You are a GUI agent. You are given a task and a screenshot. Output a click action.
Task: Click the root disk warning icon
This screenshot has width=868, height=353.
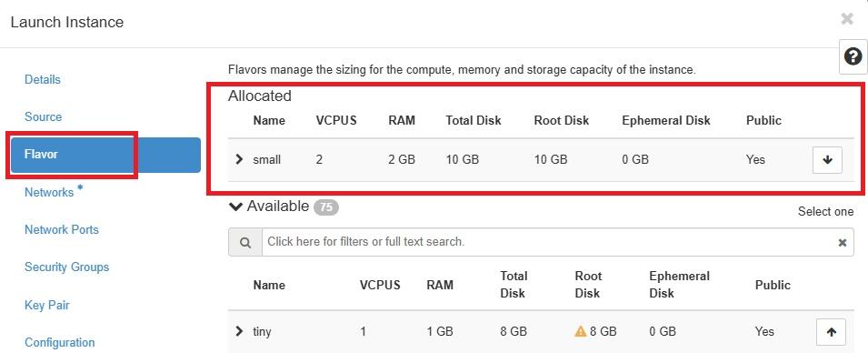pos(580,331)
